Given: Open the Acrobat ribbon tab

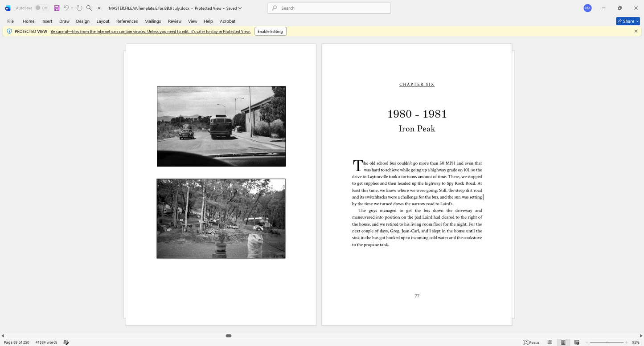Looking at the screenshot, I should pos(228,21).
